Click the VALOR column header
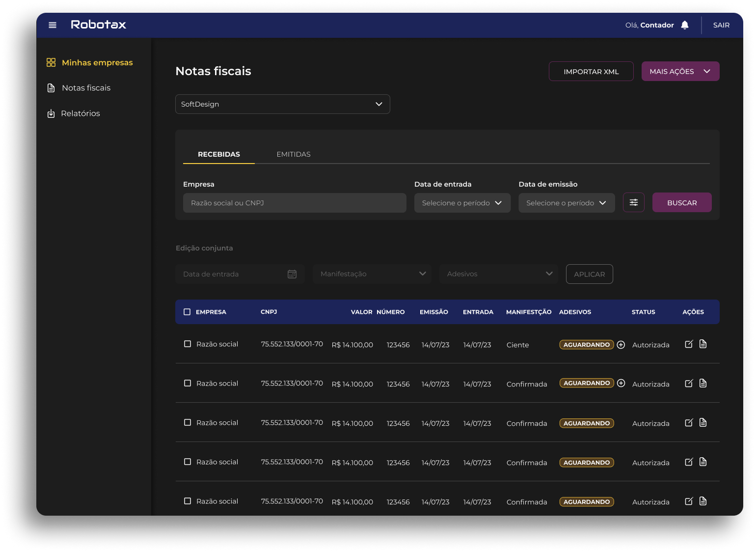The image size is (756, 552). click(x=362, y=312)
